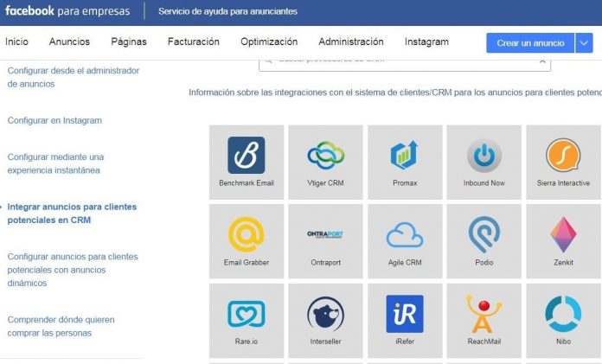The height and width of the screenshot is (364, 602).
Task: Click the Información sobre las integraciones text
Action: point(395,93)
